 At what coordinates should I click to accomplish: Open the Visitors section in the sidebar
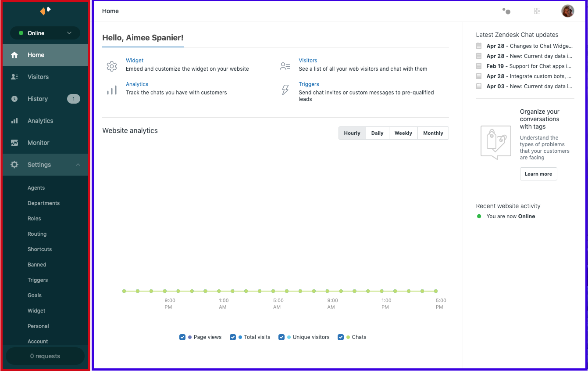click(x=37, y=77)
